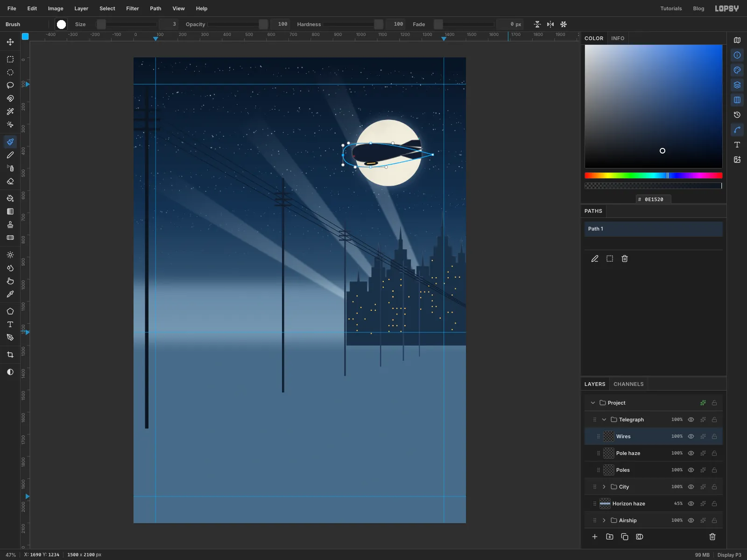Click the color saturation field
Viewport: 747px width, 560px height.
(654, 106)
